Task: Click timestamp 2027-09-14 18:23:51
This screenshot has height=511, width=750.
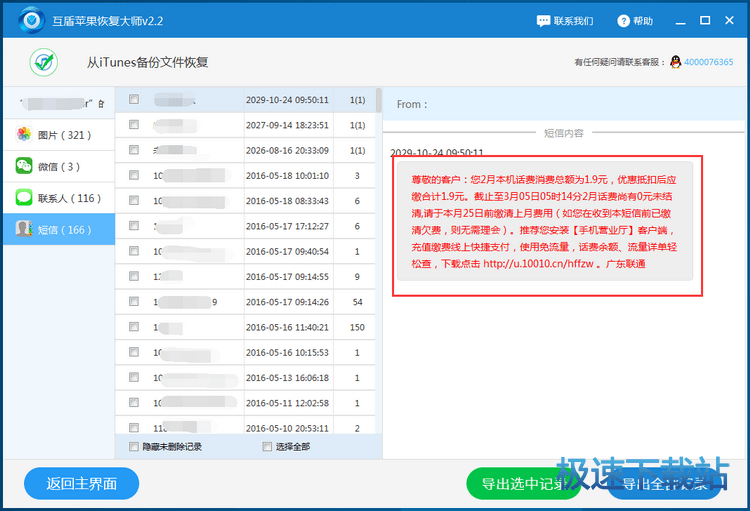Action: (287, 125)
